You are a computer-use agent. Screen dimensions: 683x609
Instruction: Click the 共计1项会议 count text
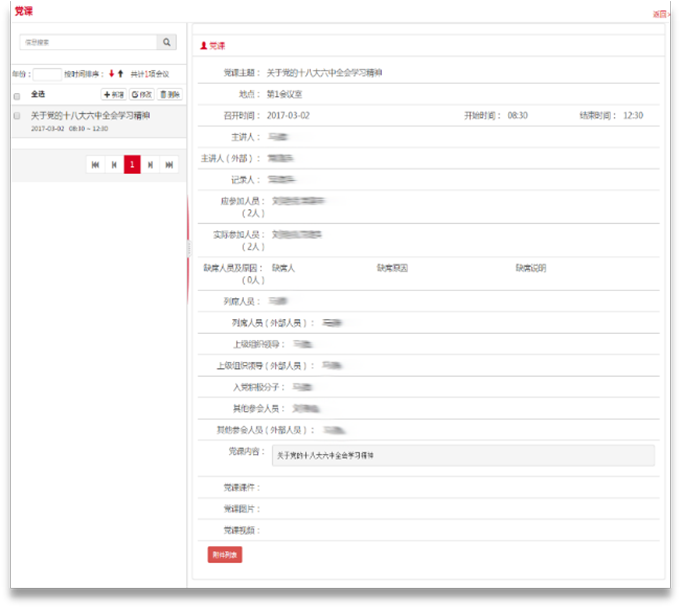[150, 74]
